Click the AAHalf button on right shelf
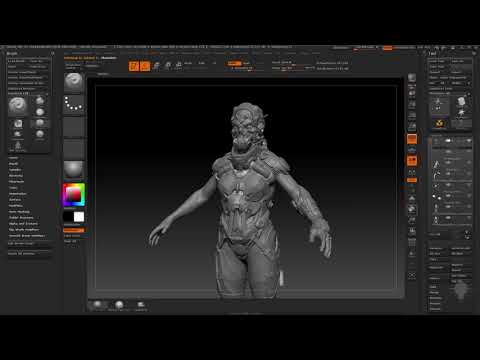Screen dimensions: 480x360 [412, 127]
